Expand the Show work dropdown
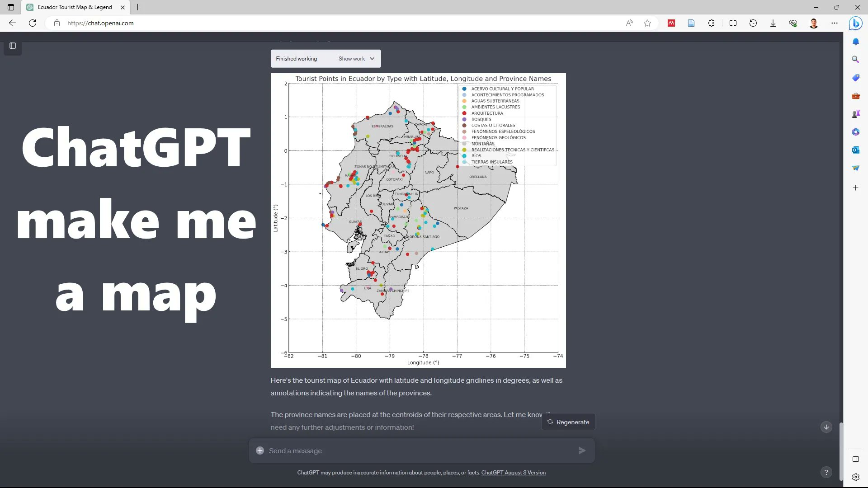868x488 pixels. (x=357, y=59)
